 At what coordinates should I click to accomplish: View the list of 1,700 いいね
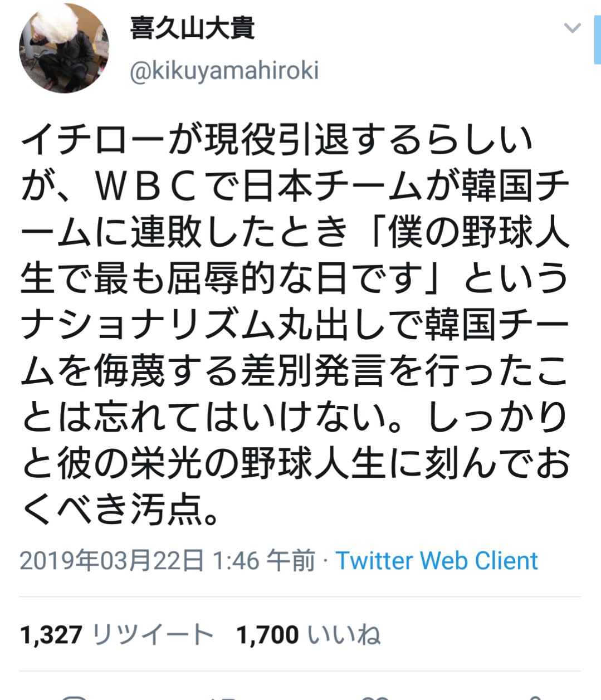[x=309, y=634]
